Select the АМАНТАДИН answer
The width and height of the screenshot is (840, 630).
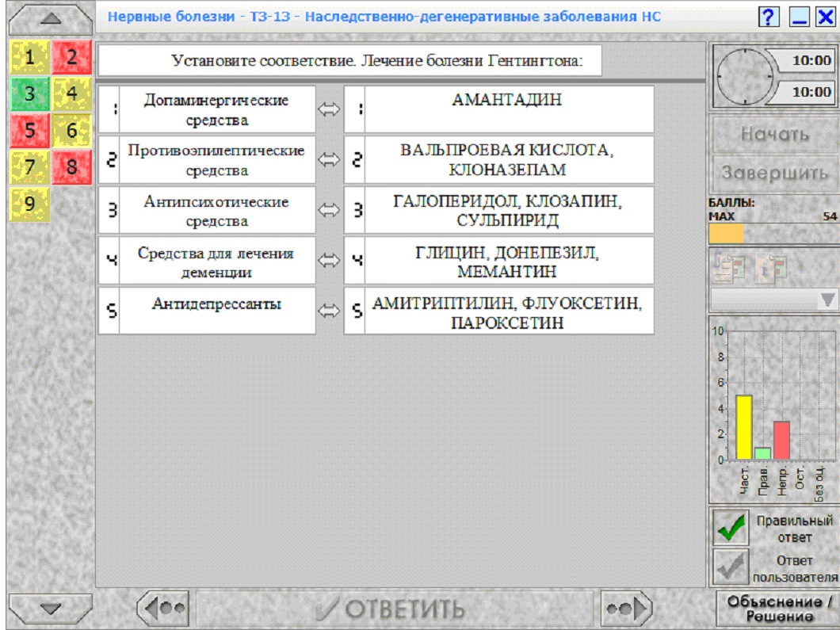coord(498,109)
